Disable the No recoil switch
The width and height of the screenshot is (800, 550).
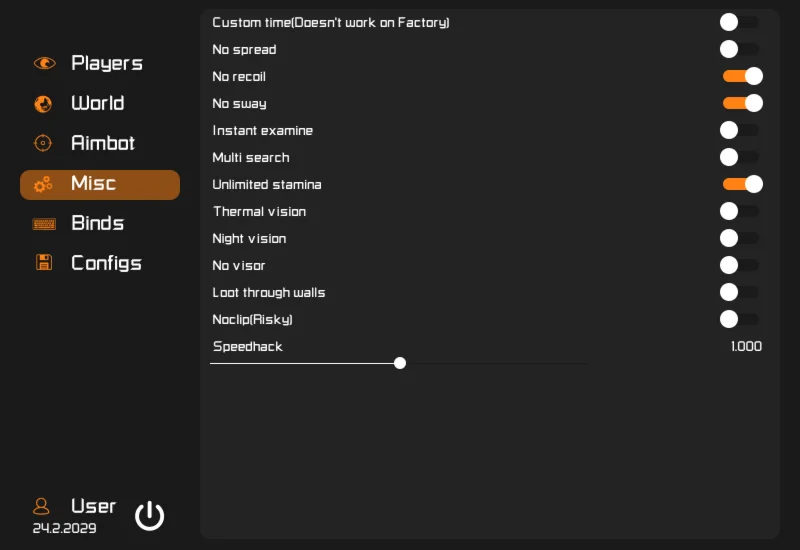point(743,76)
